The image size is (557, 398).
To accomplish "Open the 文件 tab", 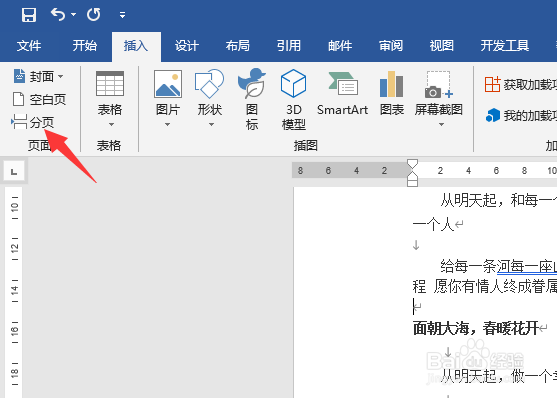I will (29, 46).
